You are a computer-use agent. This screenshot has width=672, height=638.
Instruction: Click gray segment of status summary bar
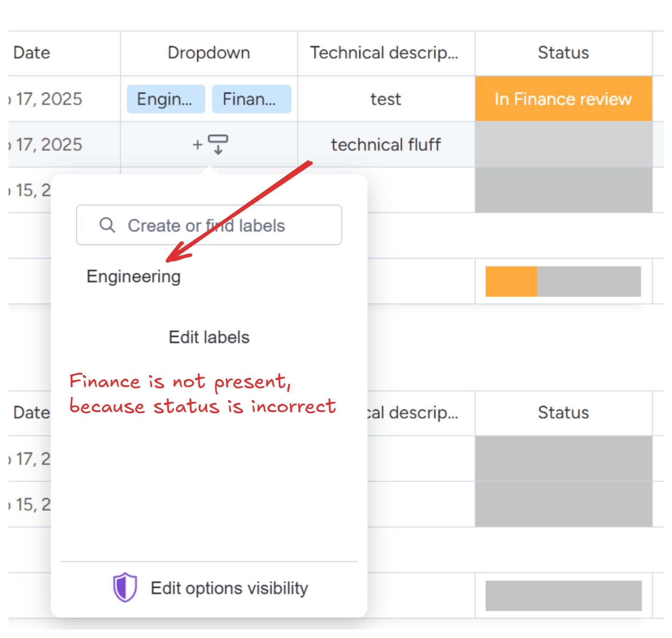589,282
